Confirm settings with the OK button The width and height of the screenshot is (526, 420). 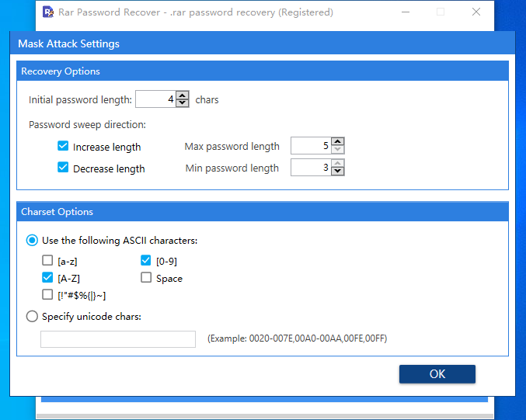[437, 374]
